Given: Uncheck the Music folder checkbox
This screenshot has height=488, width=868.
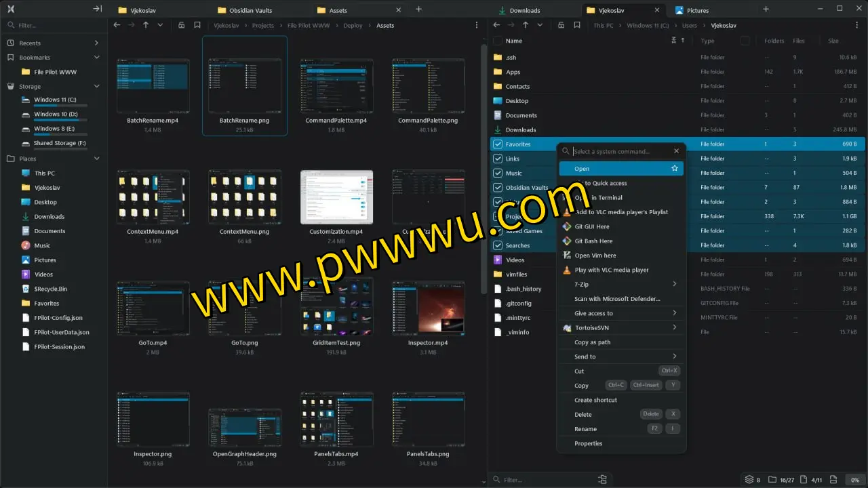Looking at the screenshot, I should 497,174.
